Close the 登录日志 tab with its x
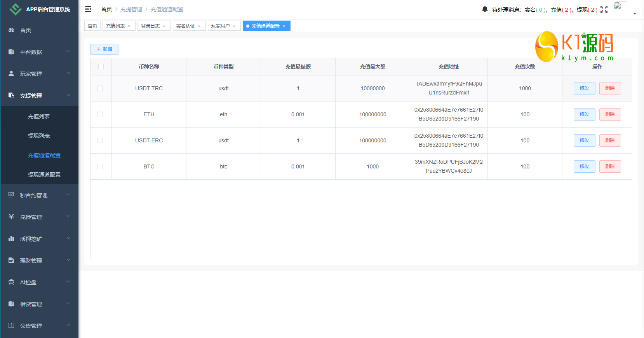 tap(164, 26)
